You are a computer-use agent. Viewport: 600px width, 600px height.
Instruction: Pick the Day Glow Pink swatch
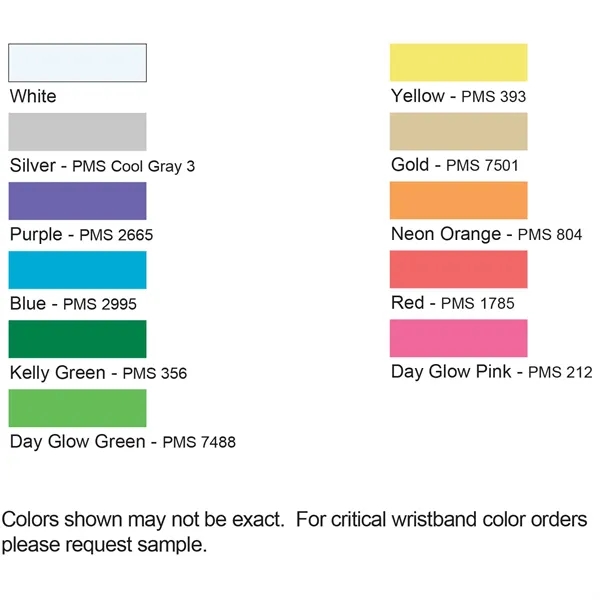coord(458,338)
